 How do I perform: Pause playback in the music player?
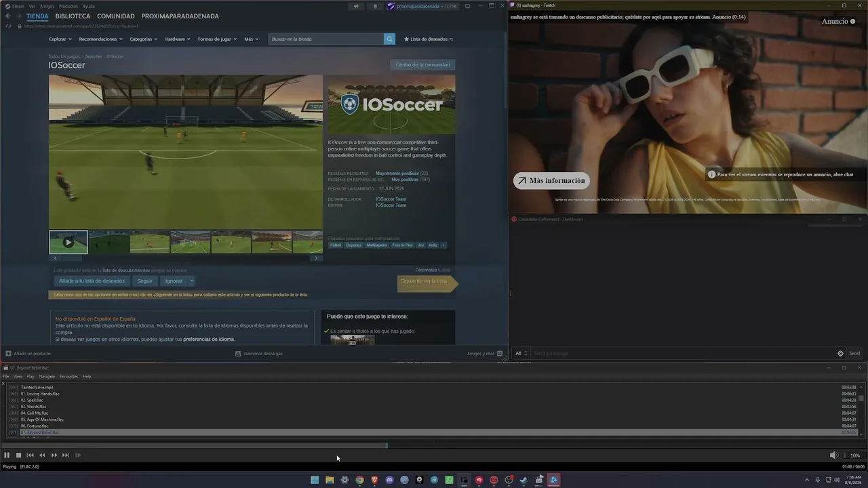coord(7,455)
